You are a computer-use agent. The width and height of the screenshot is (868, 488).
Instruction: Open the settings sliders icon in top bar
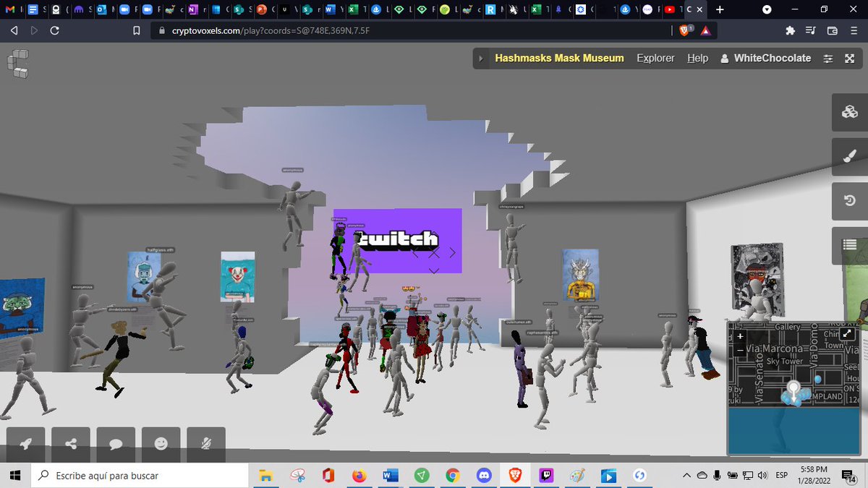click(x=828, y=59)
